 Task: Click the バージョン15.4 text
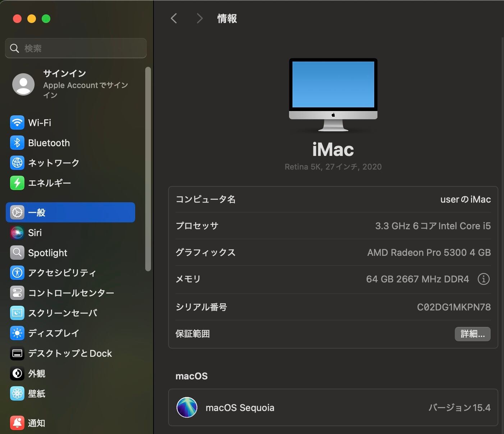(459, 407)
